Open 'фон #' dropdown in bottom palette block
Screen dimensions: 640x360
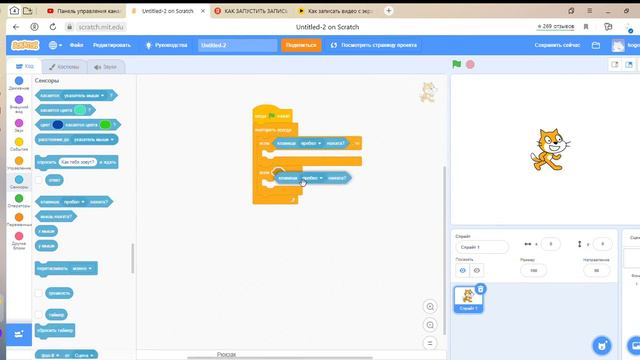51,356
